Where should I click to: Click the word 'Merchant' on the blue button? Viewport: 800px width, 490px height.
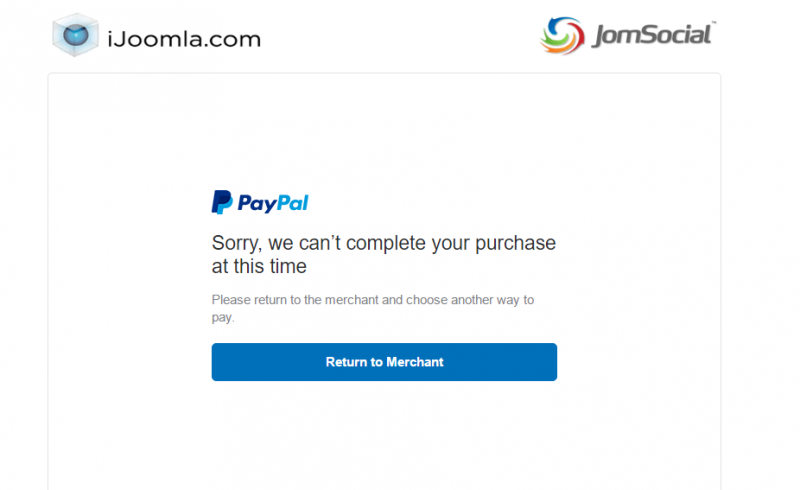[x=415, y=362]
